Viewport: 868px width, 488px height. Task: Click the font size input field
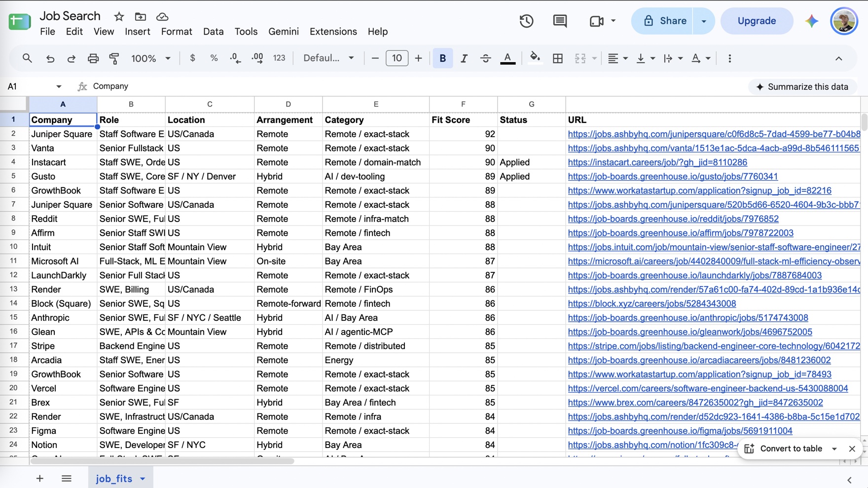pyautogui.click(x=397, y=58)
